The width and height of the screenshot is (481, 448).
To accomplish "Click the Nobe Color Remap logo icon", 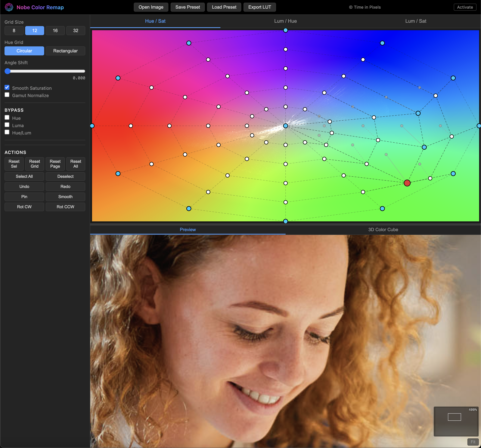I will click(9, 7).
